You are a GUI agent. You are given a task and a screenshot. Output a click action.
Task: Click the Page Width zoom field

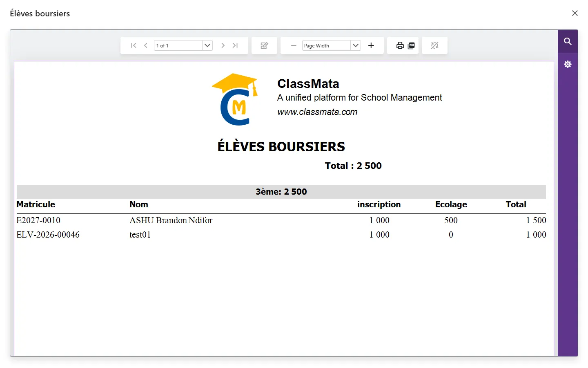click(x=326, y=45)
